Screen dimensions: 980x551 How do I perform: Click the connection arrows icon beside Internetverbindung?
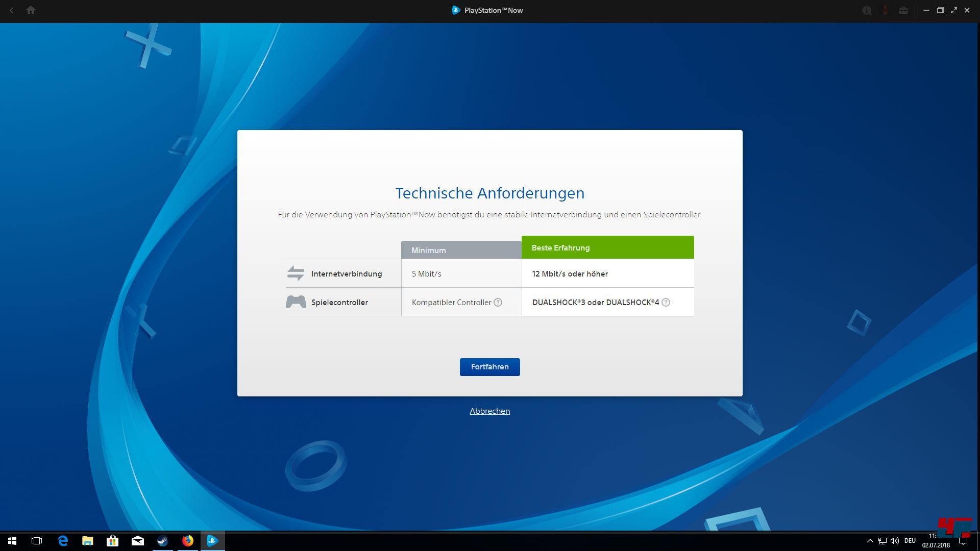coord(296,273)
